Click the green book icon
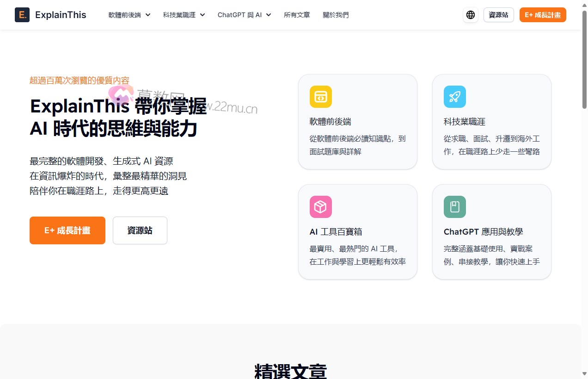This screenshot has width=588, height=379. [x=454, y=207]
